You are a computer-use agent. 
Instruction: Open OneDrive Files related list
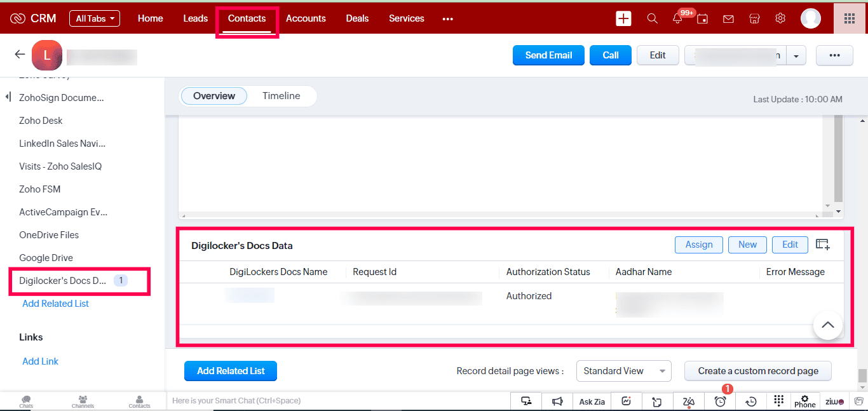coord(49,235)
